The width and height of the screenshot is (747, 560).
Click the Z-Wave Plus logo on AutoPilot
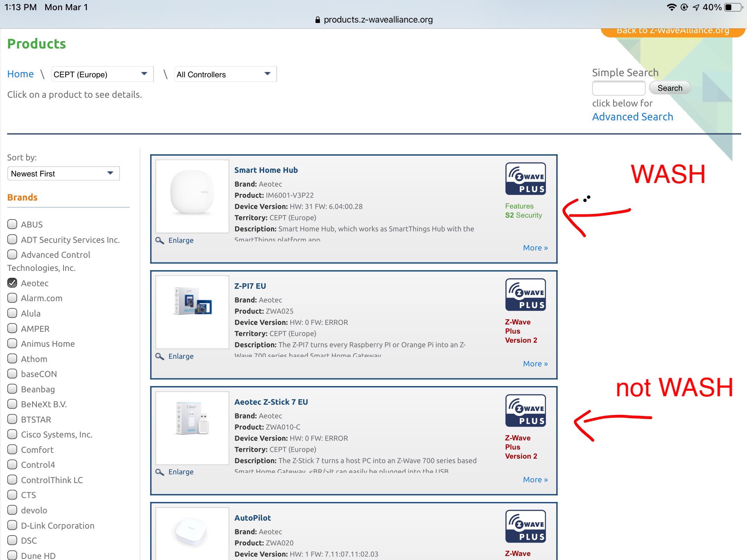(x=525, y=526)
